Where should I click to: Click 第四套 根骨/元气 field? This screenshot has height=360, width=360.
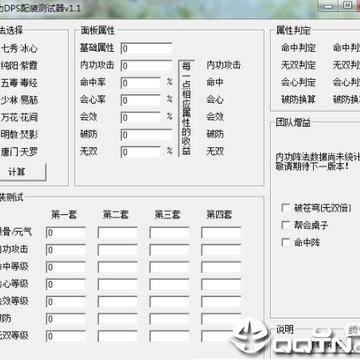point(221,233)
